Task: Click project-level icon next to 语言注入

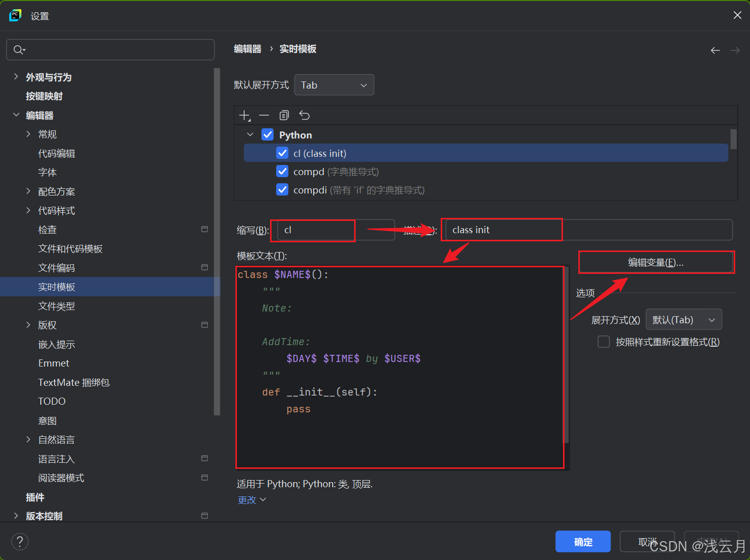Action: [x=205, y=458]
